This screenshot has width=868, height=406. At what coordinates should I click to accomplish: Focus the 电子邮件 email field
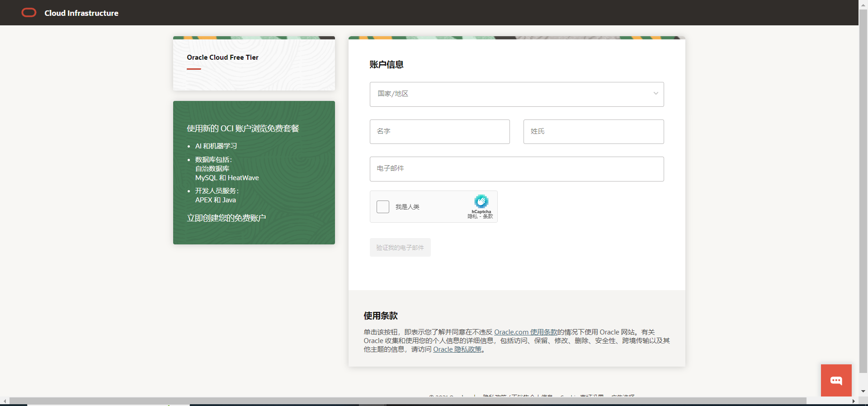pyautogui.click(x=517, y=169)
